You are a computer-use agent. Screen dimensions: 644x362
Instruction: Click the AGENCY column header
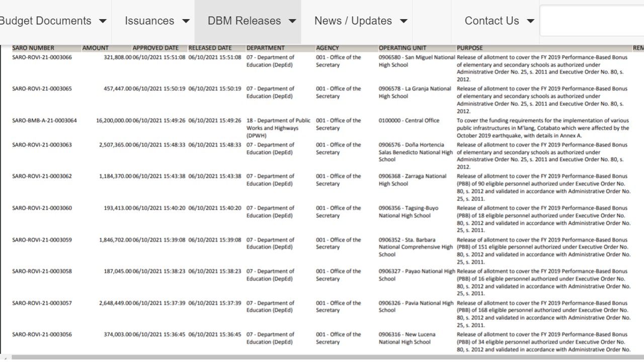(x=328, y=48)
